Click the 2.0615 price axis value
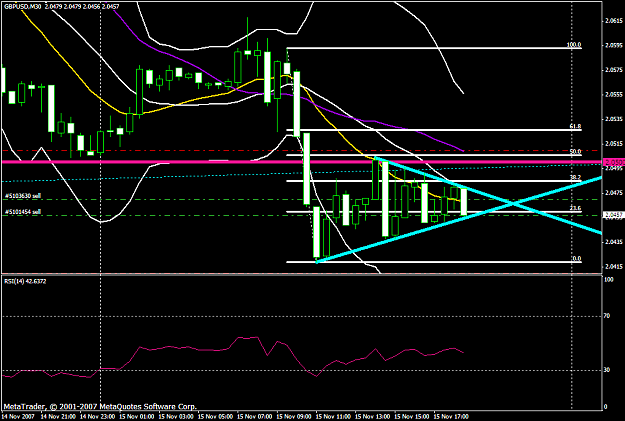 click(x=614, y=21)
